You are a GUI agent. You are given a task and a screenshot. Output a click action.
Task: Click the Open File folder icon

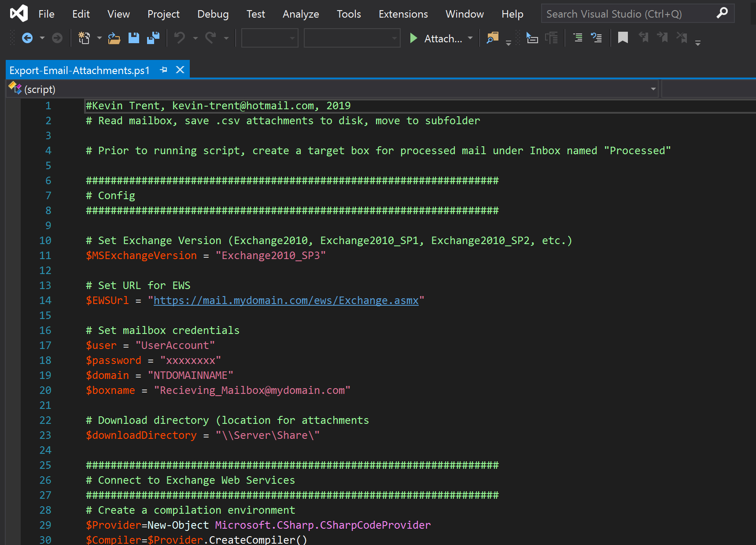[x=114, y=38]
